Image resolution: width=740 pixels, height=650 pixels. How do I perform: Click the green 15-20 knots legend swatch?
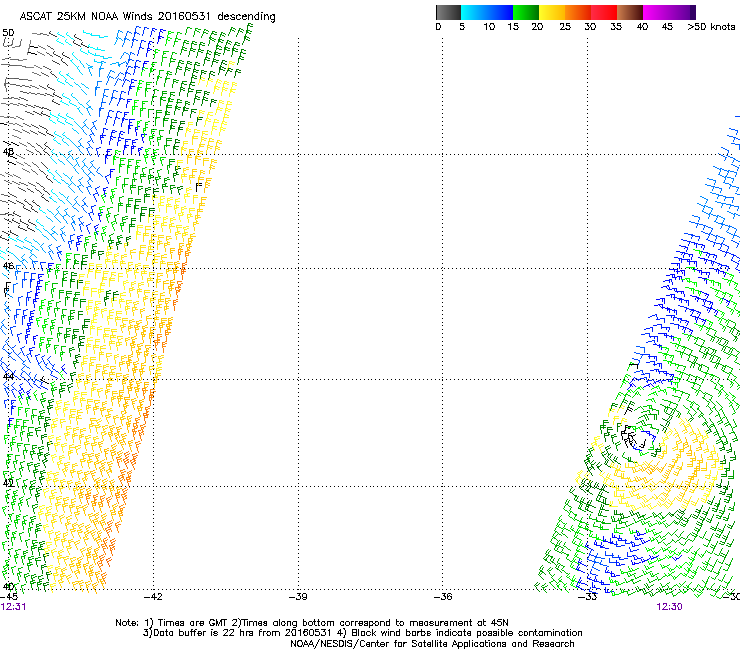526,12
